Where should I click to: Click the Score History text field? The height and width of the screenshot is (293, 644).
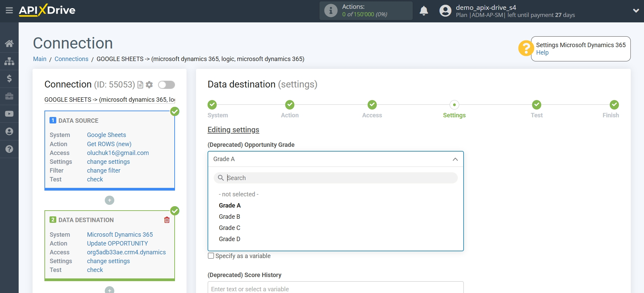(336, 288)
